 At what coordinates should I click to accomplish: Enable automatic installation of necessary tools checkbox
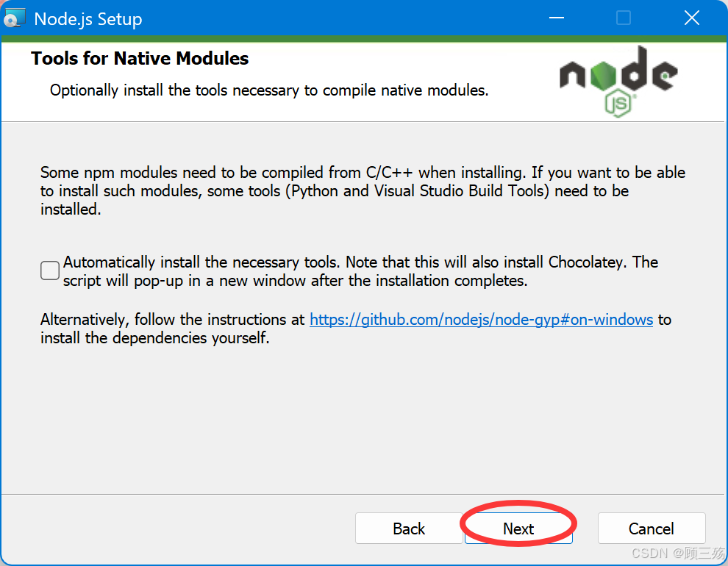(50, 271)
